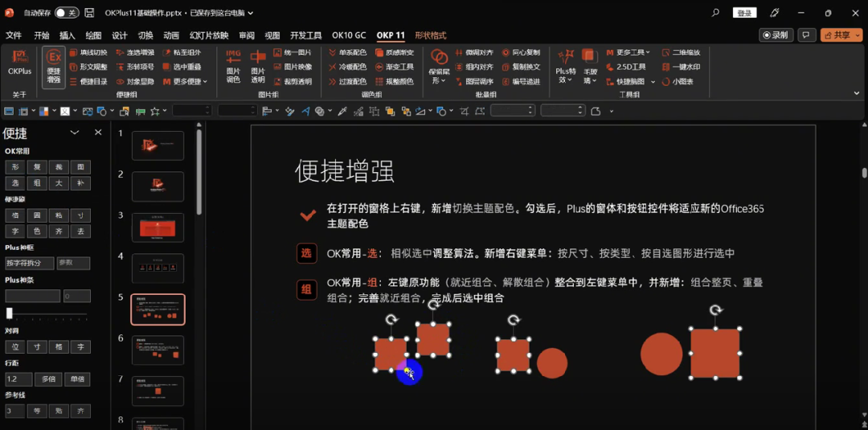This screenshot has width=868, height=430.
Task: Click the 选 button in OK常用
Action: pyautogui.click(x=15, y=183)
